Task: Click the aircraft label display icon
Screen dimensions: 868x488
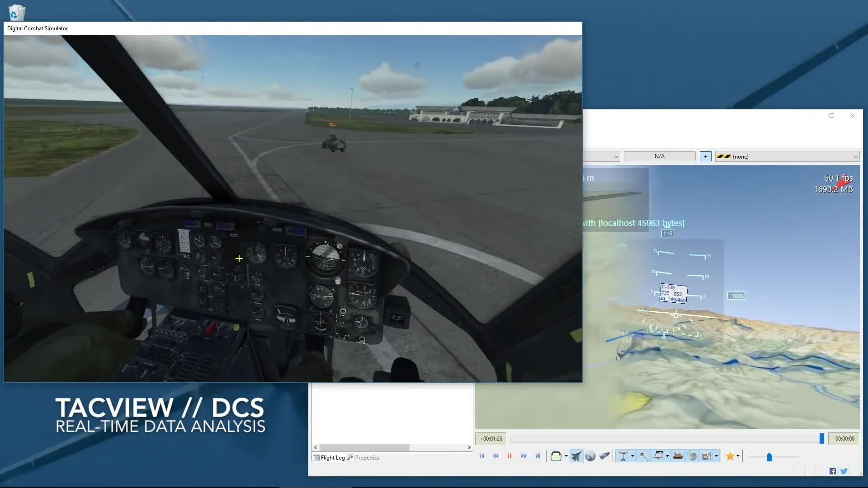Action: coord(658,456)
